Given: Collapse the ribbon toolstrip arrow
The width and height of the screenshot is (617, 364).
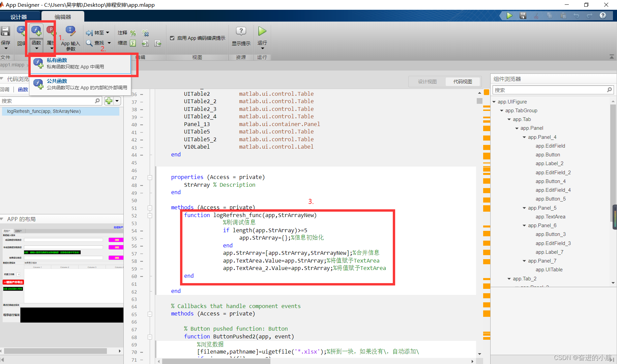Looking at the screenshot, I should coord(612,57).
